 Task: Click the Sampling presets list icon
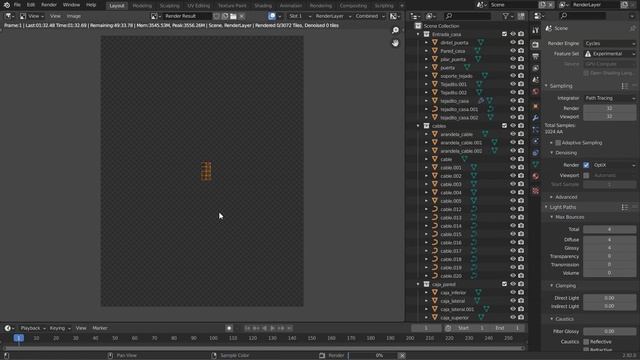point(624,86)
